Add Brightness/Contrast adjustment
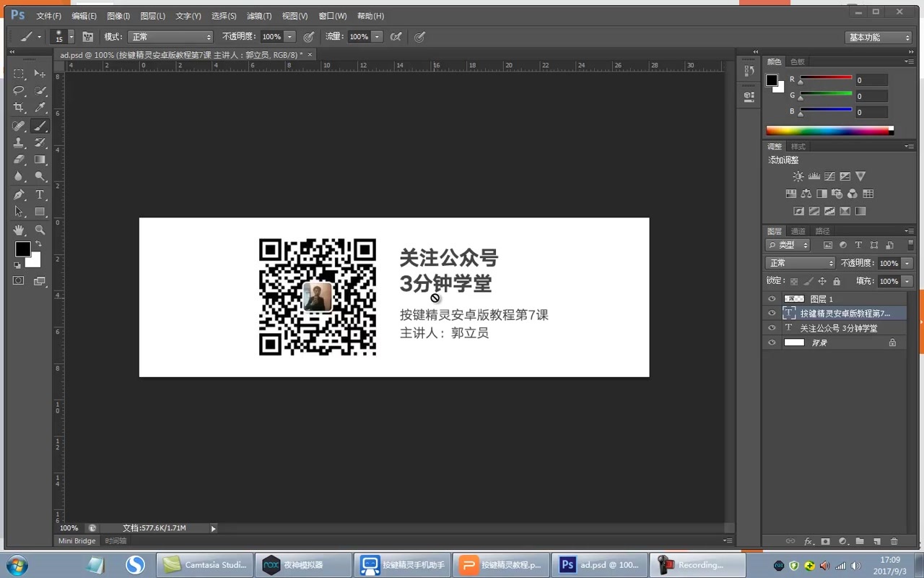Viewport: 924px width, 578px height. [798, 176]
